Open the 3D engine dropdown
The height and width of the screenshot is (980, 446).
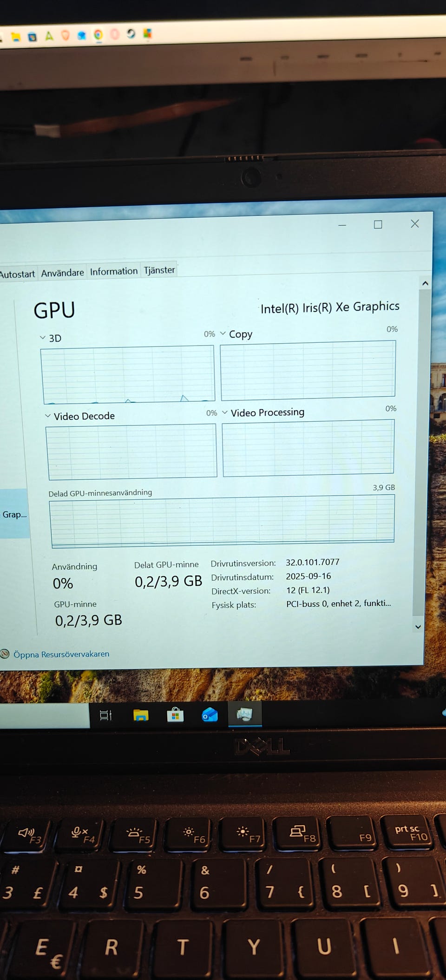[x=43, y=338]
